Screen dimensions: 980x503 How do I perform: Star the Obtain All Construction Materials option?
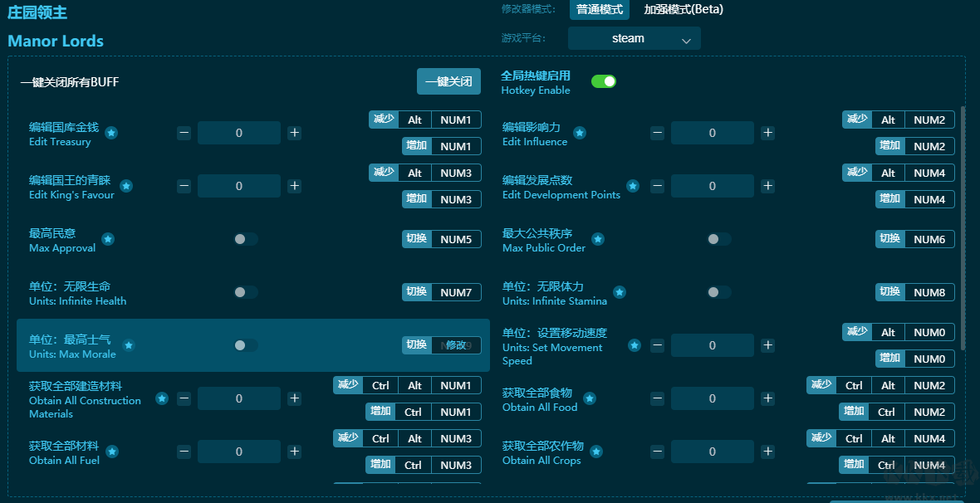[x=162, y=398]
